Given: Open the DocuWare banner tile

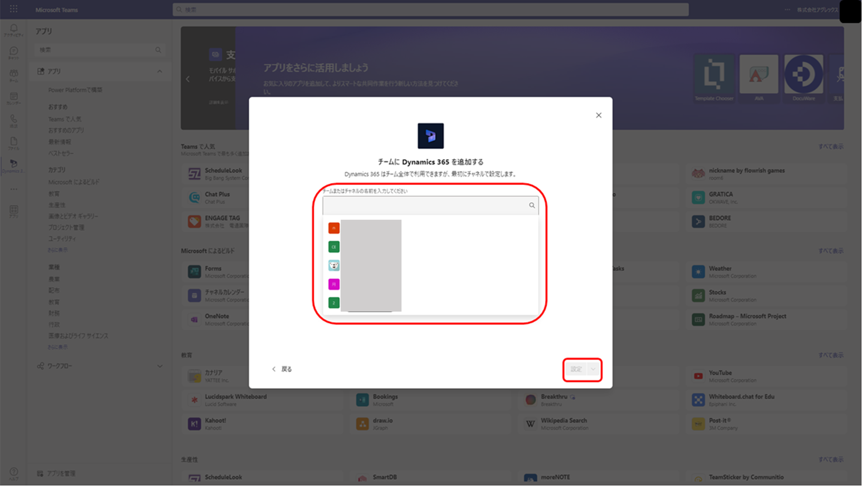Looking at the screenshot, I should [804, 79].
